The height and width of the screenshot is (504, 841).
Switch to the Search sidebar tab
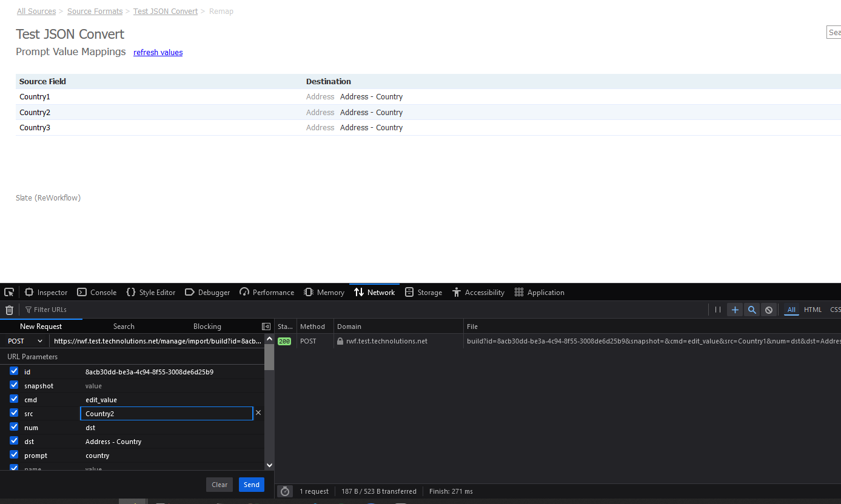(x=124, y=327)
